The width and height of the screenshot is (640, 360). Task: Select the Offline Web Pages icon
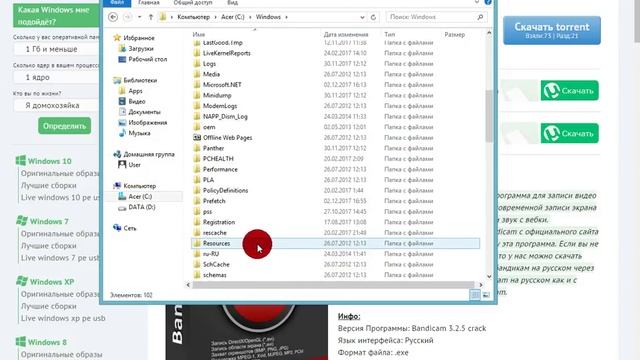(197, 138)
